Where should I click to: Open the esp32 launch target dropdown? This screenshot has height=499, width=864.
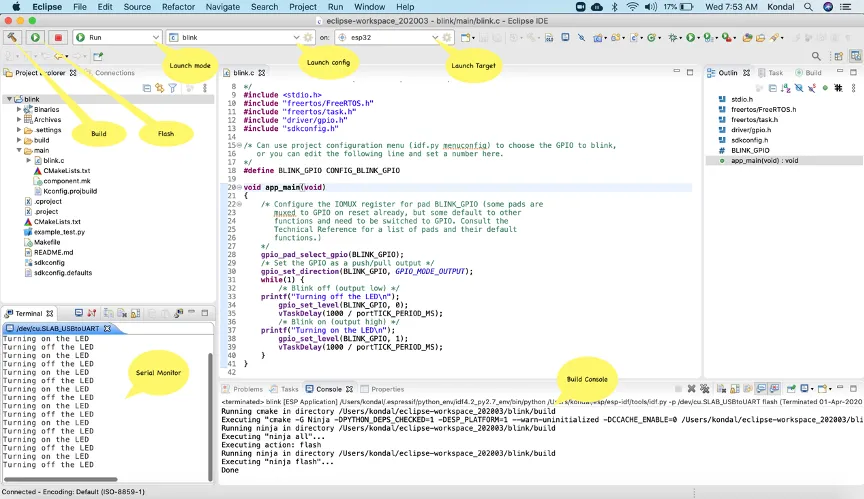435,37
